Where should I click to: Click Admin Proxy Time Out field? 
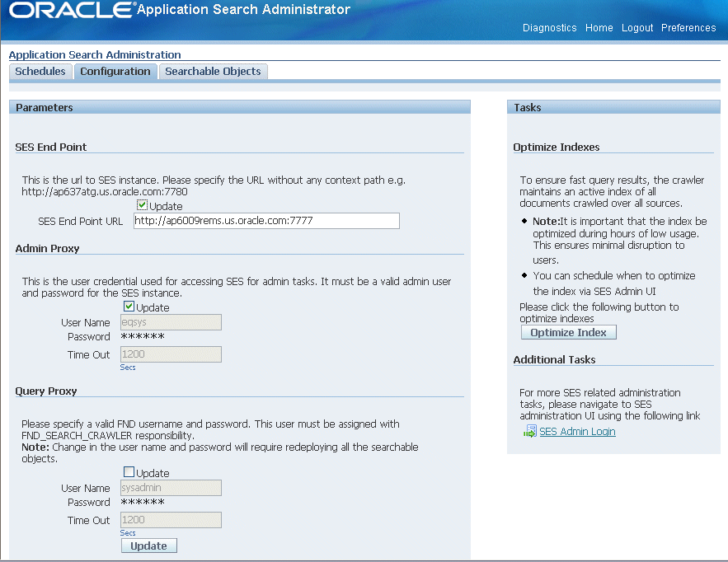[x=171, y=354]
